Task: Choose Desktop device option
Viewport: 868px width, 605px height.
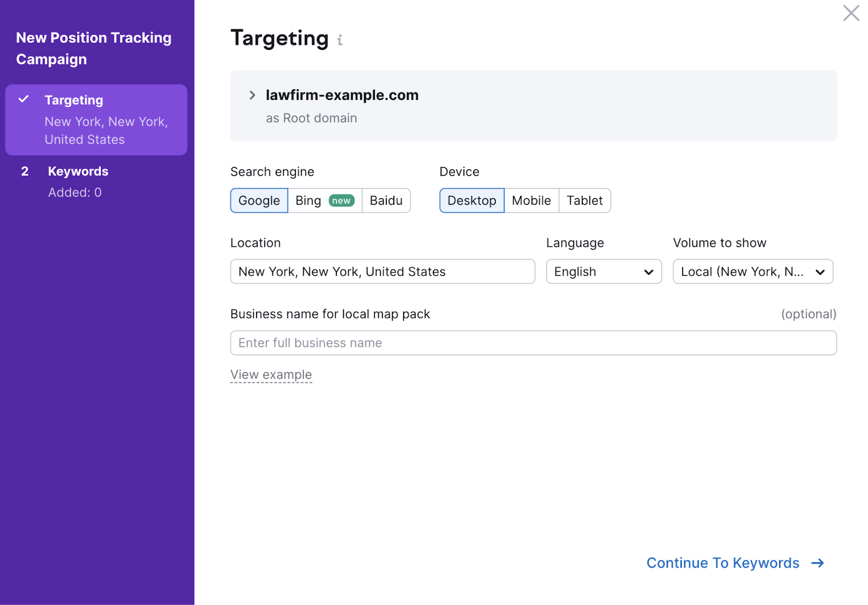Action: tap(472, 201)
